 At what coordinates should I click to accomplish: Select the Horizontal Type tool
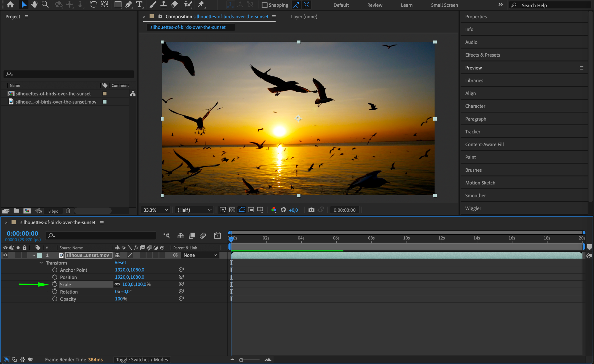pyautogui.click(x=140, y=4)
